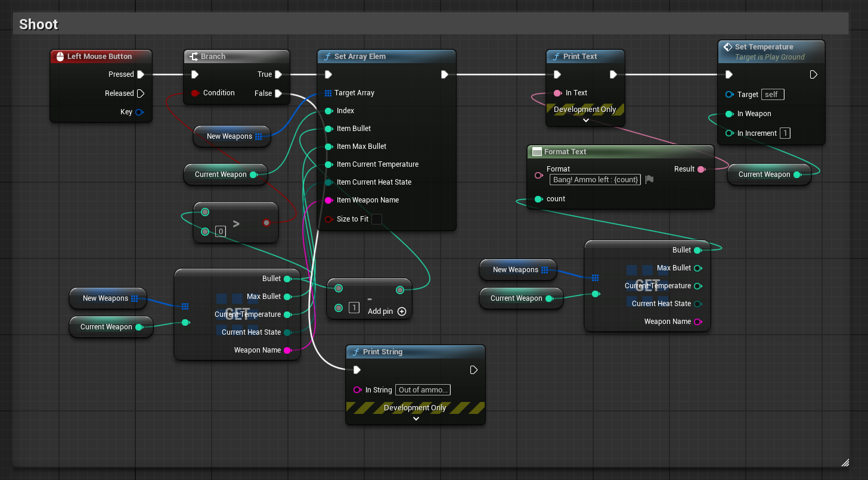This screenshot has height=480, width=868.
Task: Click the In Increment pin on Set Temperature
Action: point(729,133)
